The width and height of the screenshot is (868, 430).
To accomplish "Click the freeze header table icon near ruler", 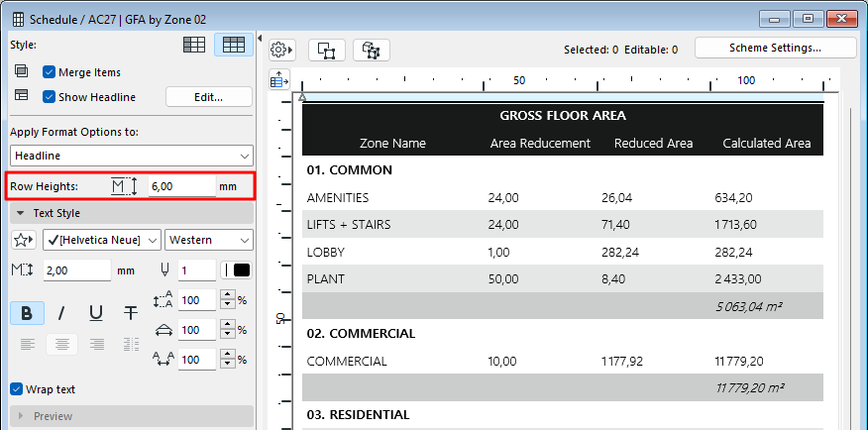I will [279, 80].
